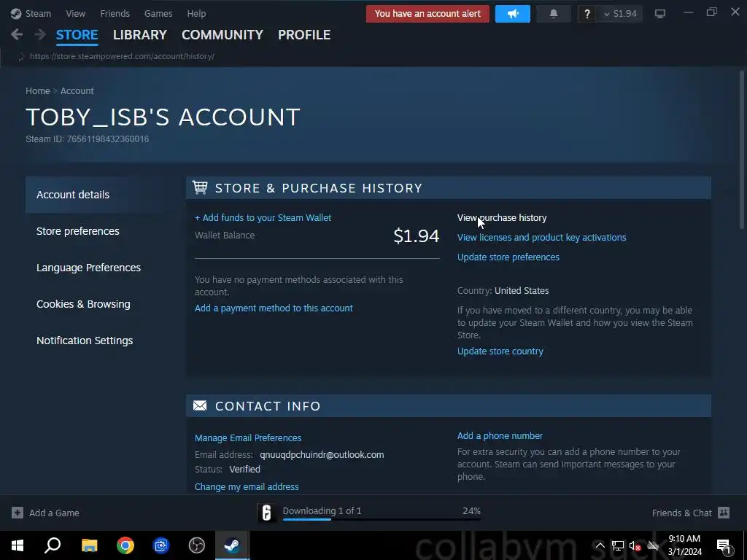Open the notifications bell icon

(x=554, y=14)
